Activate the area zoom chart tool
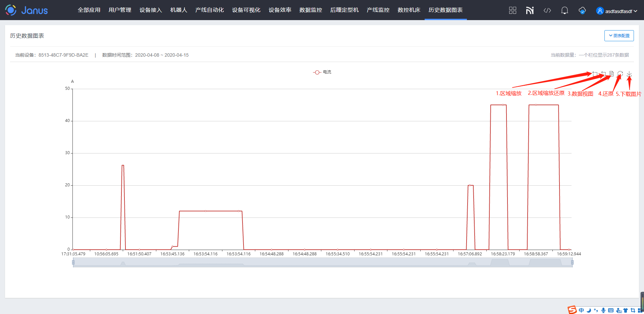Image resolution: width=644 pixels, height=314 pixels. (x=595, y=74)
